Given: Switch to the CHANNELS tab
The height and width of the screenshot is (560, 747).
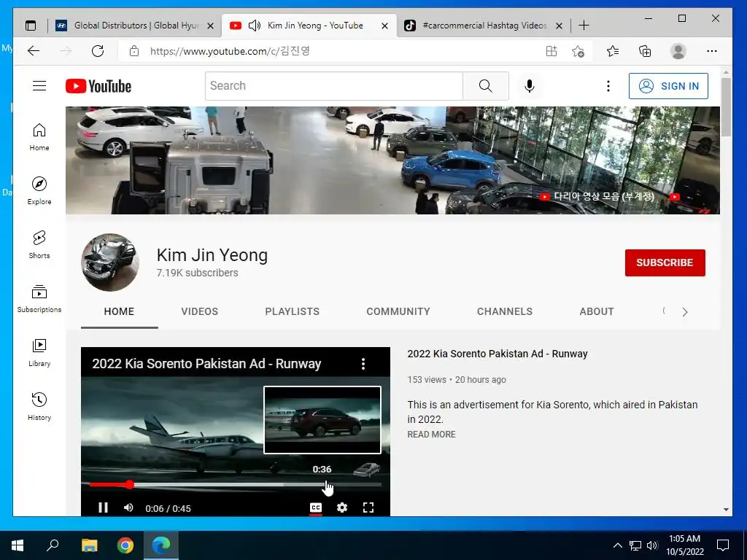Looking at the screenshot, I should [x=505, y=311].
